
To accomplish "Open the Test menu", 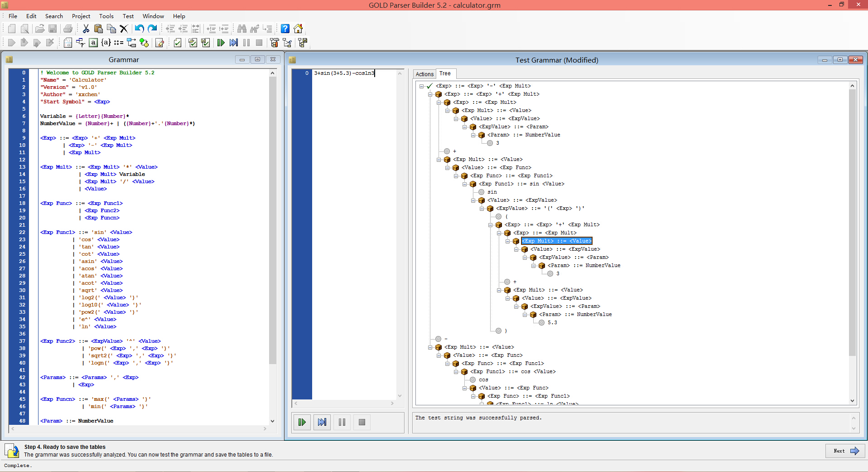I will click(128, 16).
